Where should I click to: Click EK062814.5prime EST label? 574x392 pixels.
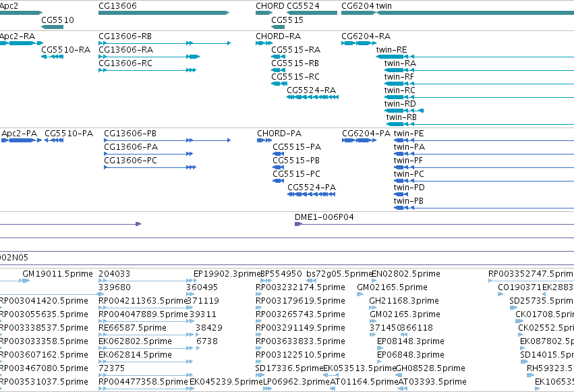(x=135, y=356)
